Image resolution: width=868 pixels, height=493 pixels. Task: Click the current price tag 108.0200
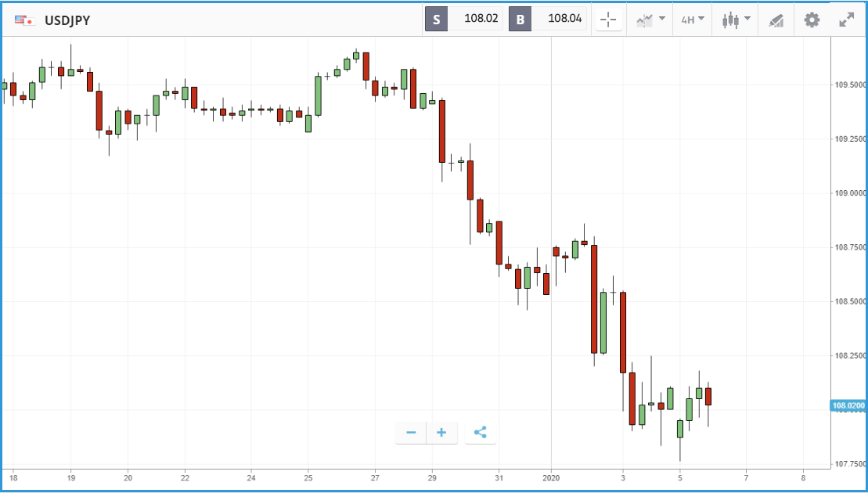pyautogui.click(x=848, y=405)
